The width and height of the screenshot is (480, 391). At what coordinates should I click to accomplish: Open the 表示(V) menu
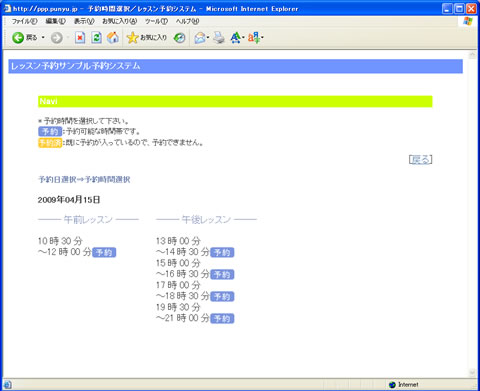[84, 21]
